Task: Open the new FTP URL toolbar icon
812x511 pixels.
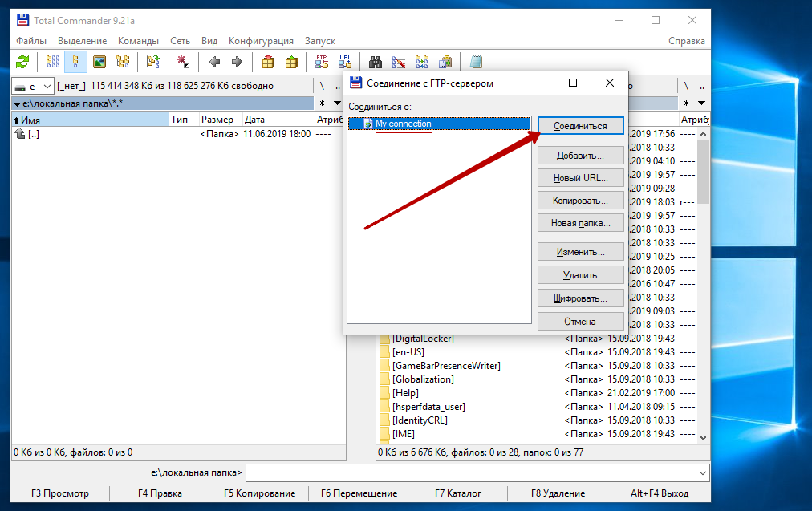Action: click(x=345, y=62)
